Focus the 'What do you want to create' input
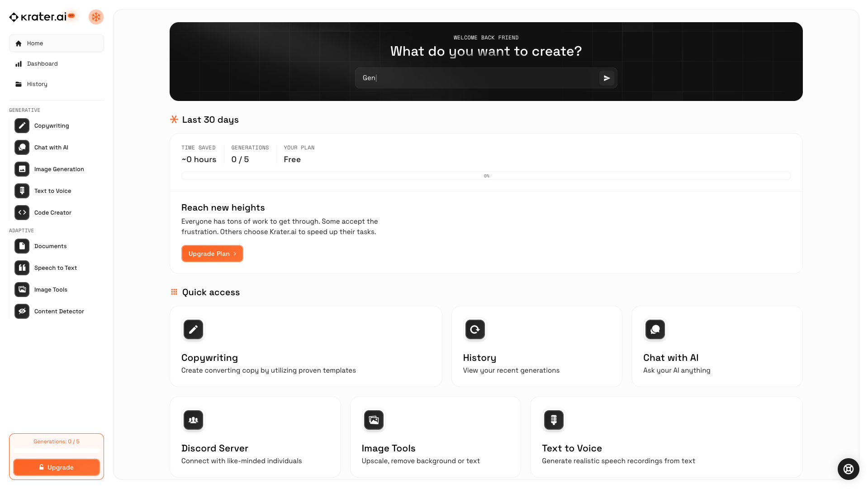 pos(477,78)
